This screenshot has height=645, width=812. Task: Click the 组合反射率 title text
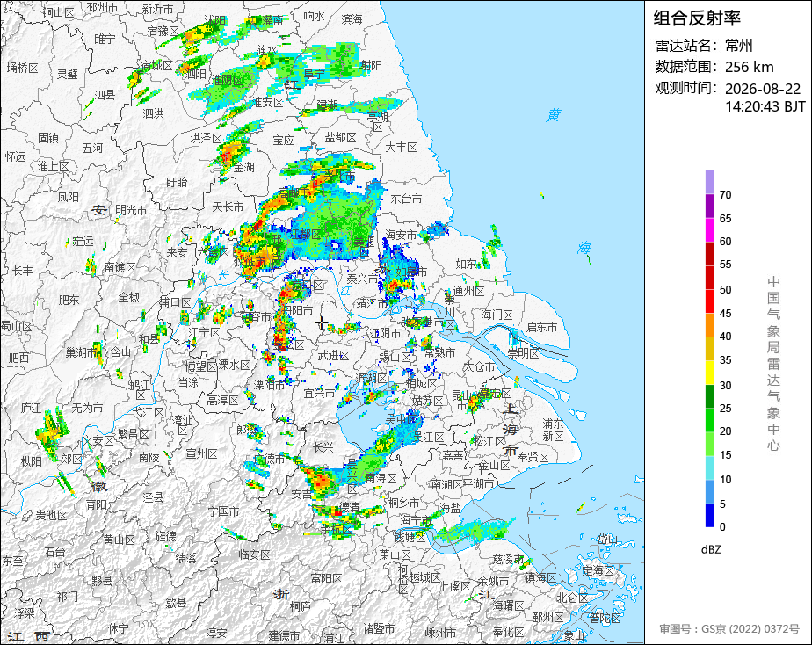697,18
